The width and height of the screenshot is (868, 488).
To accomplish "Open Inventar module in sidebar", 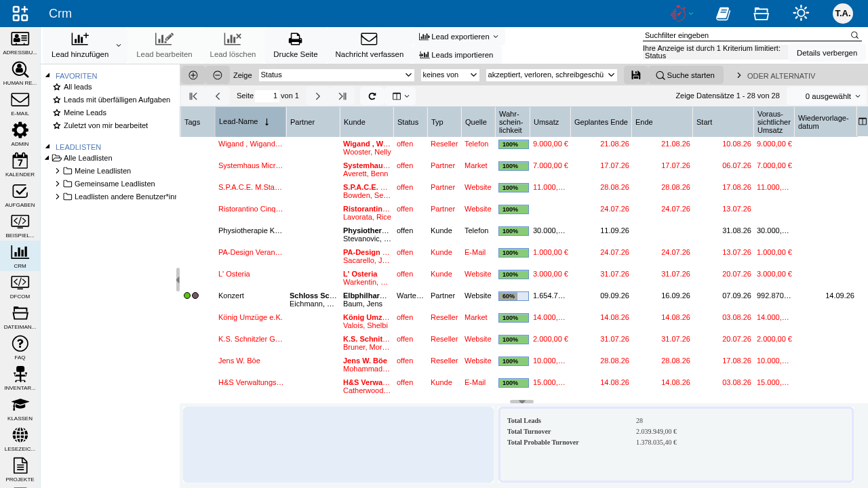I will [20, 378].
